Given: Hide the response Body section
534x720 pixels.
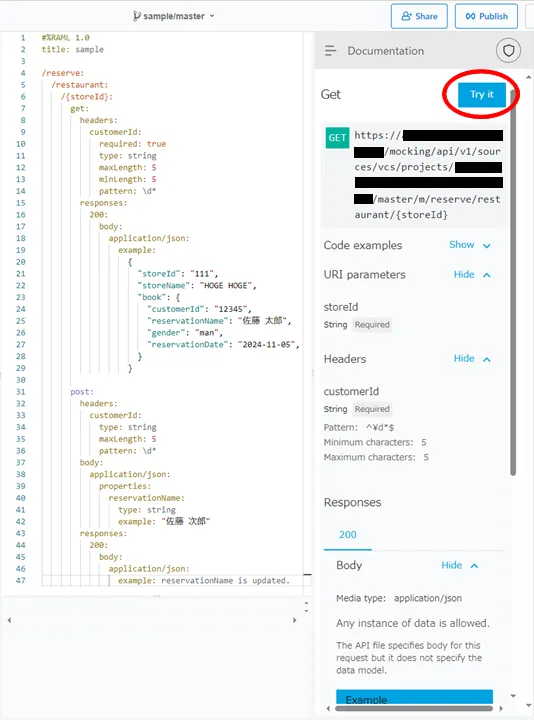Looking at the screenshot, I should [460, 565].
